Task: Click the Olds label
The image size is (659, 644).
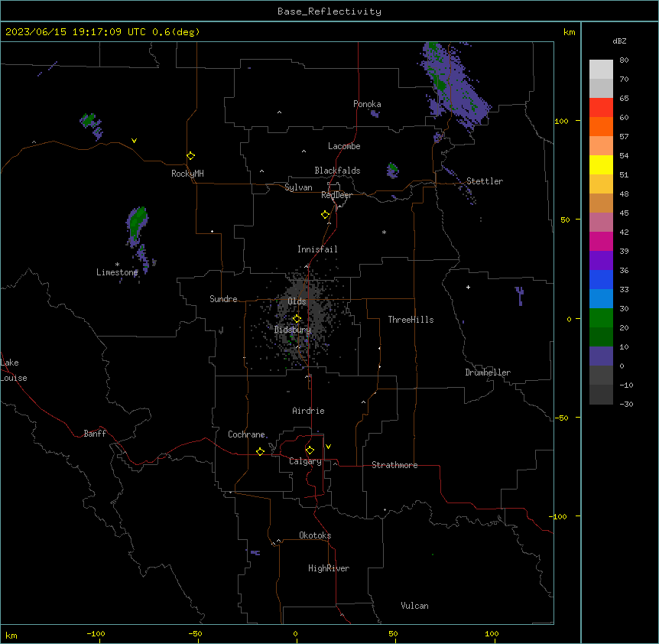Action: pos(297,301)
